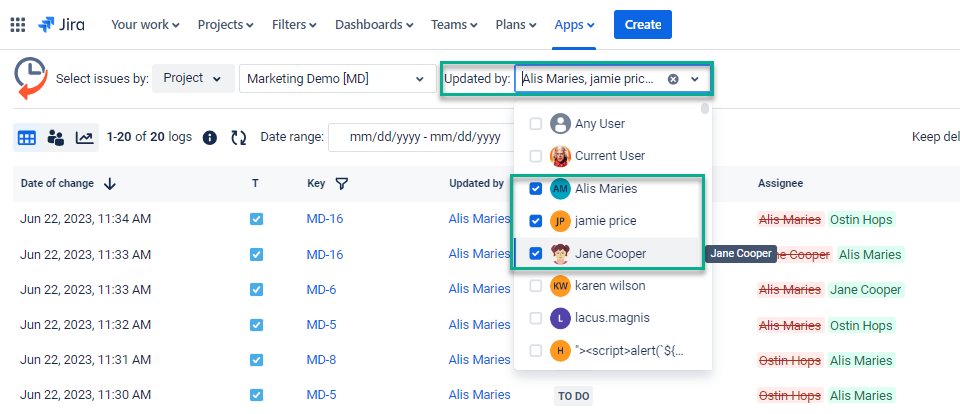Click the Create button
The height and width of the screenshot is (414, 960).
642,24
